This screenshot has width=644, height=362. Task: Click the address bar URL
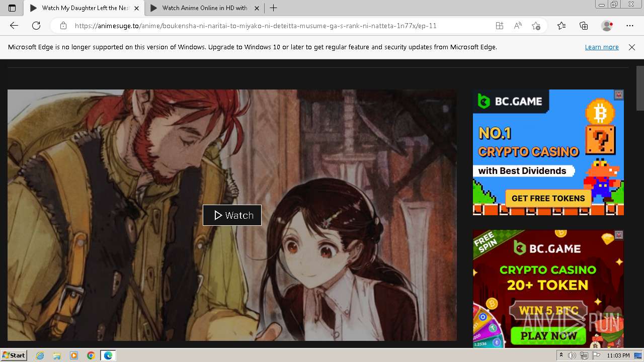point(256,26)
